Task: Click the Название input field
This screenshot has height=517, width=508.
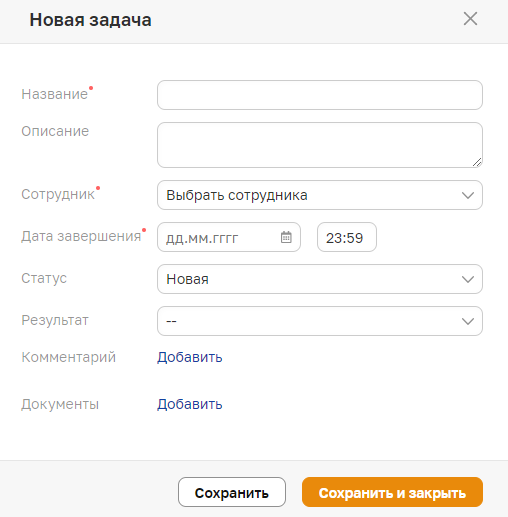Action: [320, 95]
